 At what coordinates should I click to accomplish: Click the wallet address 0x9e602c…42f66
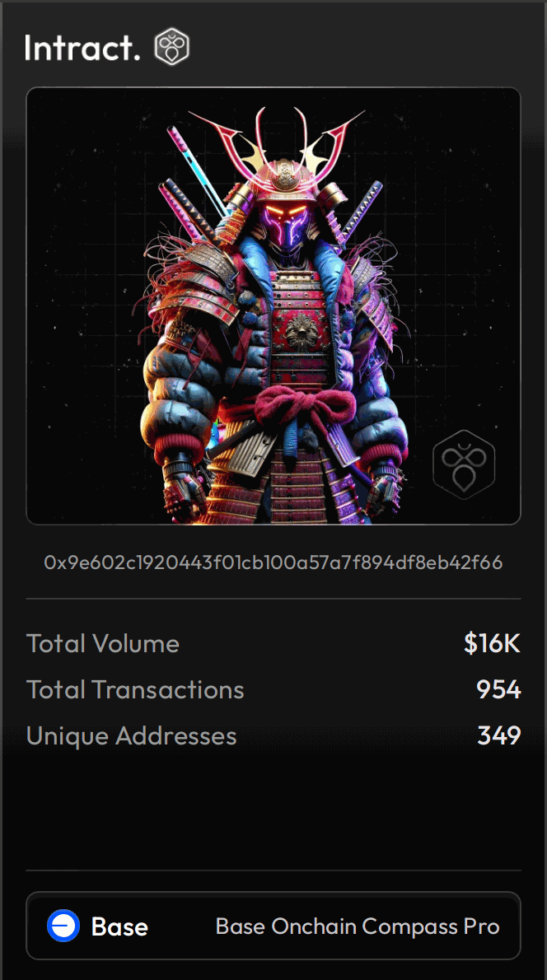[x=273, y=562]
